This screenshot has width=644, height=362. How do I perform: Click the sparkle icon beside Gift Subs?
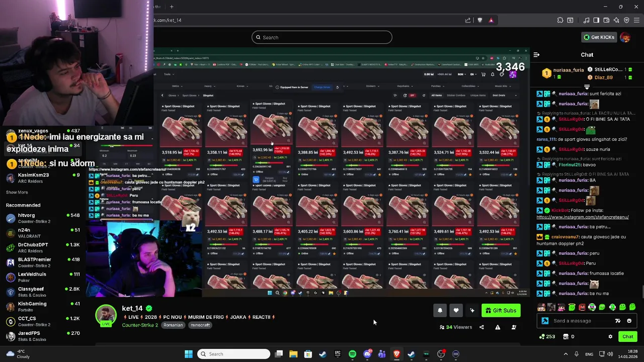tap(472, 310)
